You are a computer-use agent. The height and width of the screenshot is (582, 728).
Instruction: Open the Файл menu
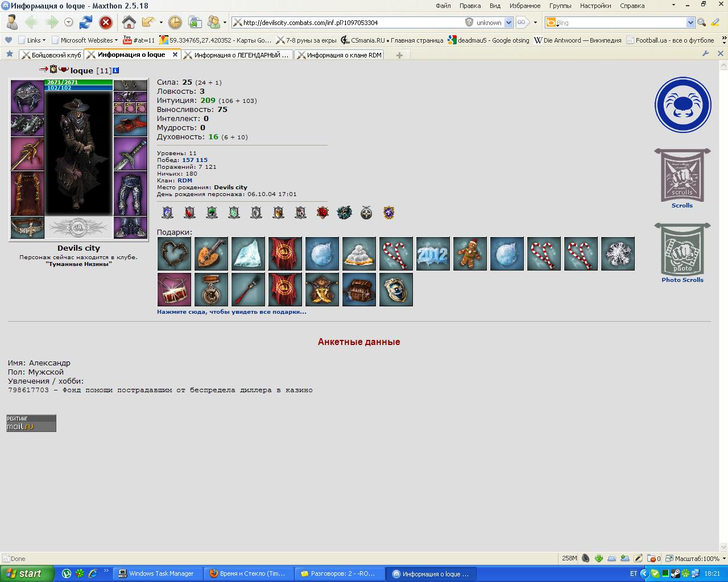pos(443,6)
